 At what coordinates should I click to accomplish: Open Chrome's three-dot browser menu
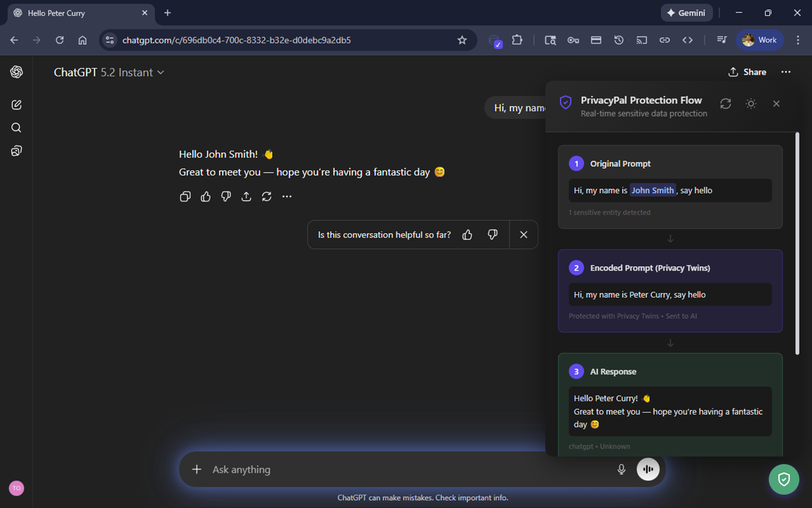click(x=798, y=39)
